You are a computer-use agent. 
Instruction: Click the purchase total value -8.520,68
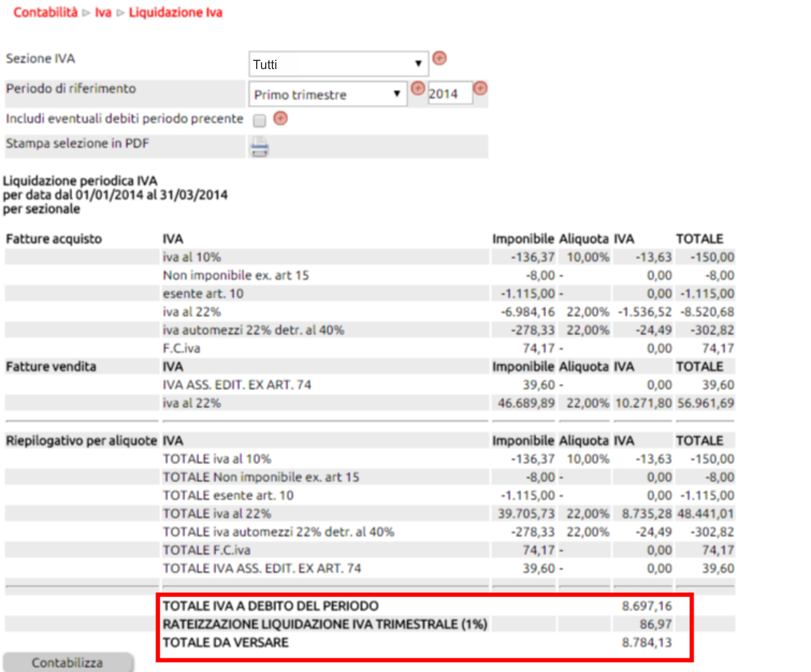(707, 312)
